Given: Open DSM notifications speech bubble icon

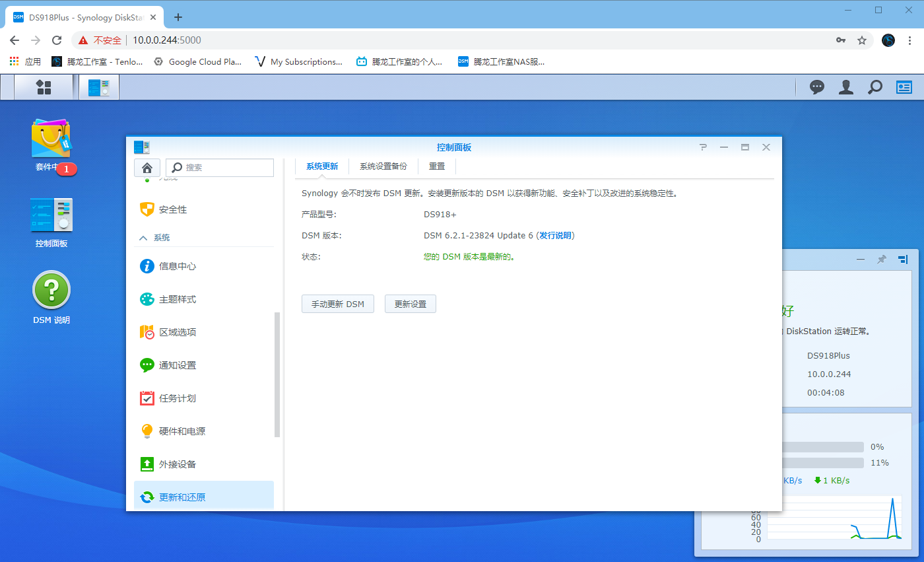Looking at the screenshot, I should click(817, 87).
